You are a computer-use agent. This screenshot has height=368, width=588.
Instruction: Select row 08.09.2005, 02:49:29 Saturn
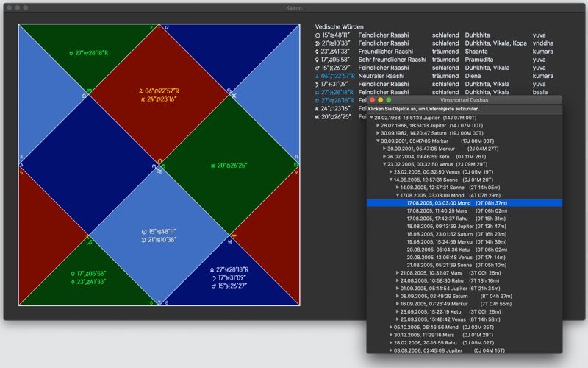[x=465, y=297]
